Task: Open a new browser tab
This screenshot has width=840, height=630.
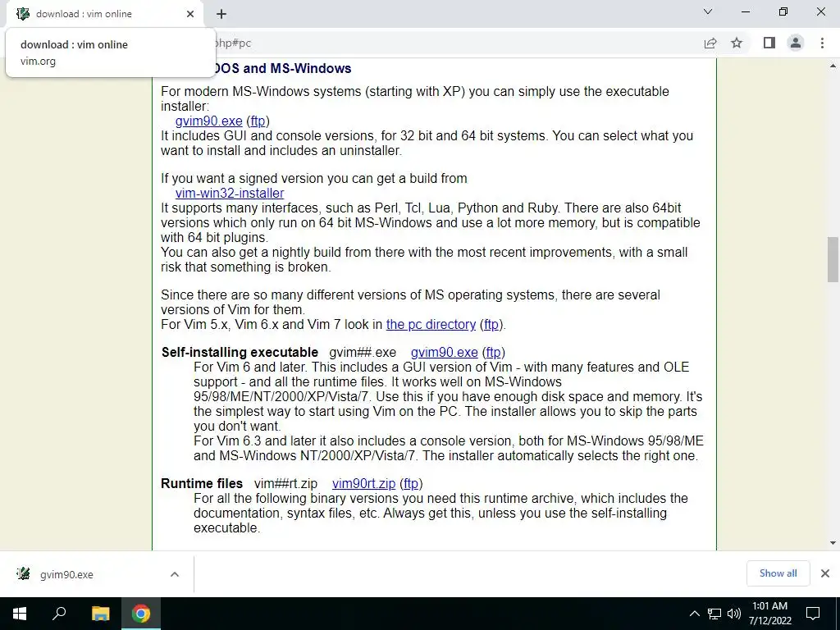Action: (x=221, y=14)
